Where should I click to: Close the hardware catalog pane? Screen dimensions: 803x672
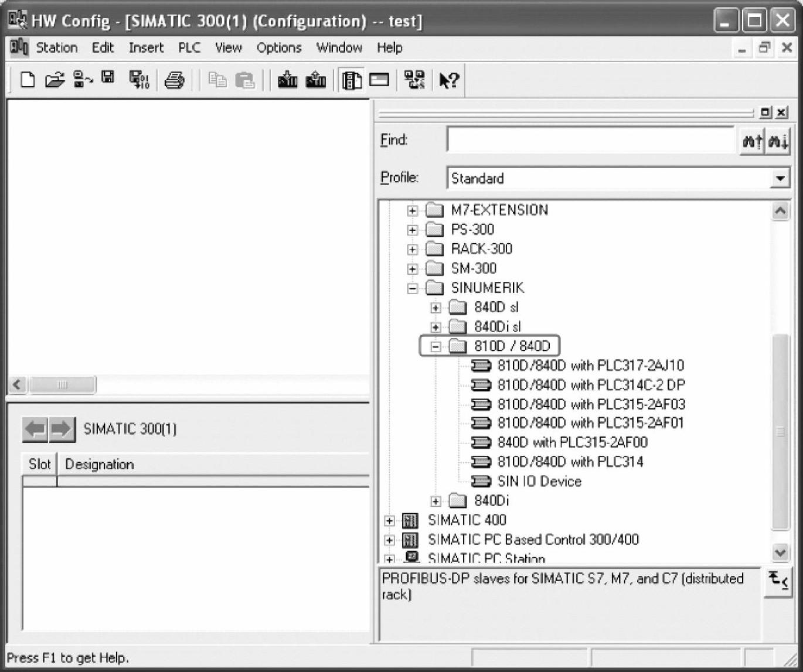pos(781,112)
